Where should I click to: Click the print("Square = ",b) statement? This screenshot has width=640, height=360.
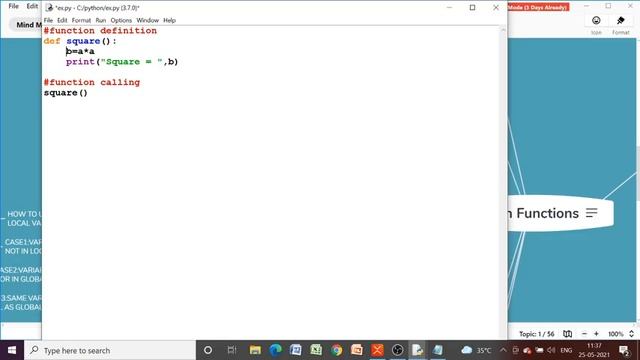(x=122, y=62)
